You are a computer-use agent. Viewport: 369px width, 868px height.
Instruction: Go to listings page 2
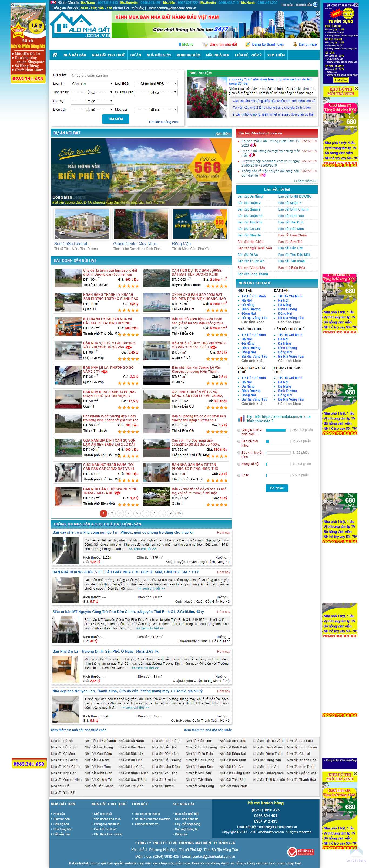click(x=112, y=513)
